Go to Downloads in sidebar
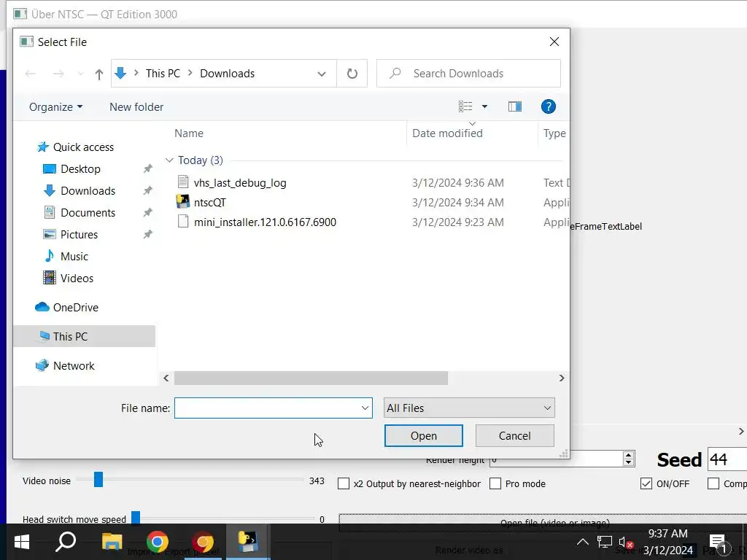This screenshot has width=747, height=560. pyautogui.click(x=88, y=191)
